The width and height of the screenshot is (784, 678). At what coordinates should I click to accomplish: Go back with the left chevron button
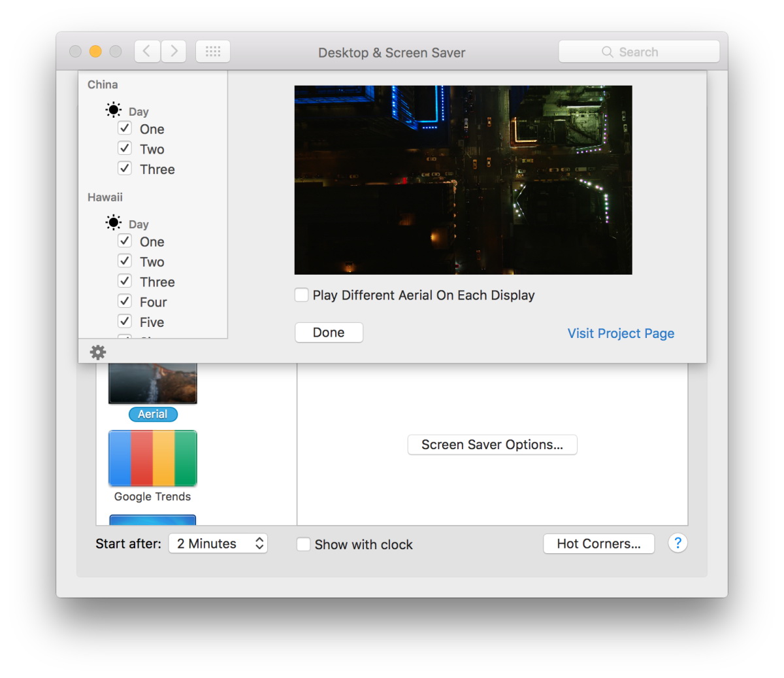click(147, 51)
